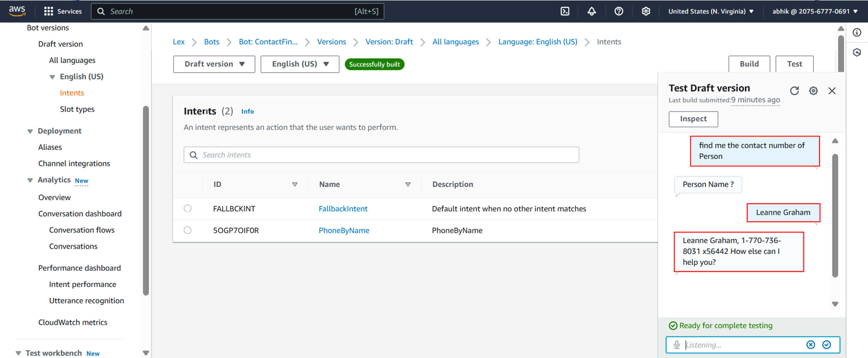Image resolution: width=868 pixels, height=358 pixels.
Task: Open the Analytics Overview page
Action: (54, 197)
